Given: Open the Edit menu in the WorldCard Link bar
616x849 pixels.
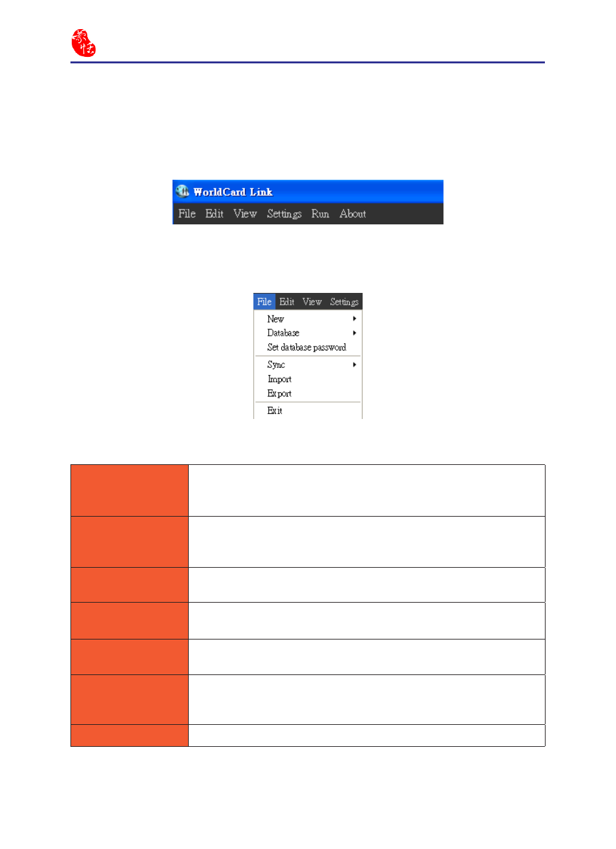Looking at the screenshot, I should pos(214,214).
